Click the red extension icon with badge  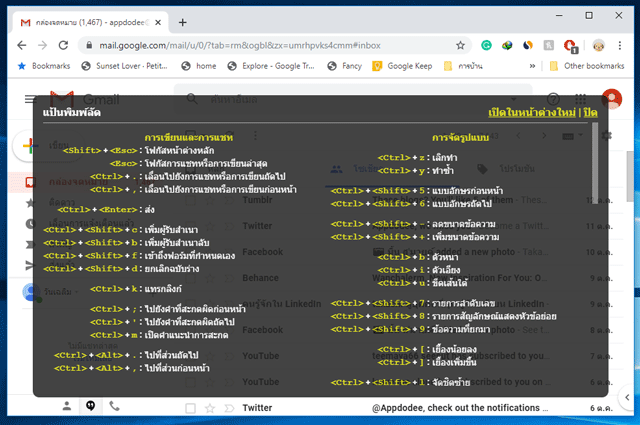pyautogui.click(x=570, y=46)
